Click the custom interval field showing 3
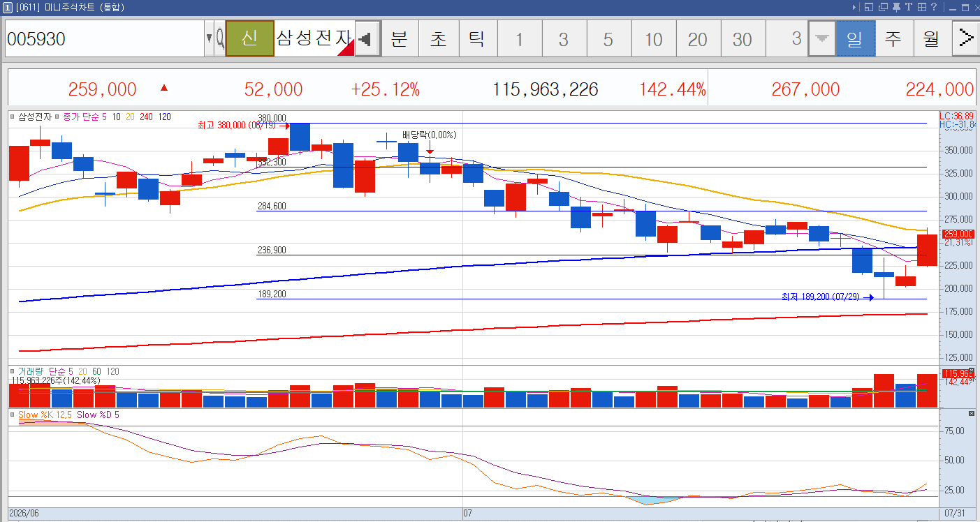The image size is (980, 522). 787,39
